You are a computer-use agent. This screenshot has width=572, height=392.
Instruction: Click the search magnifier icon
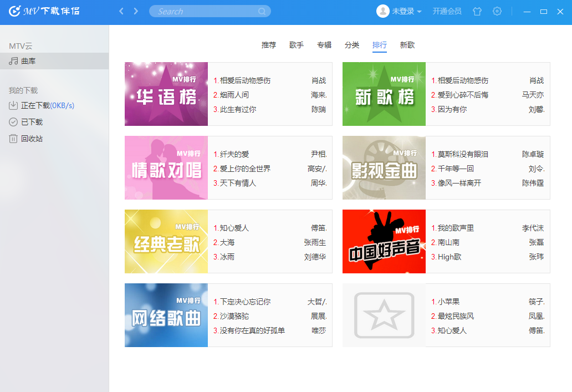262,12
